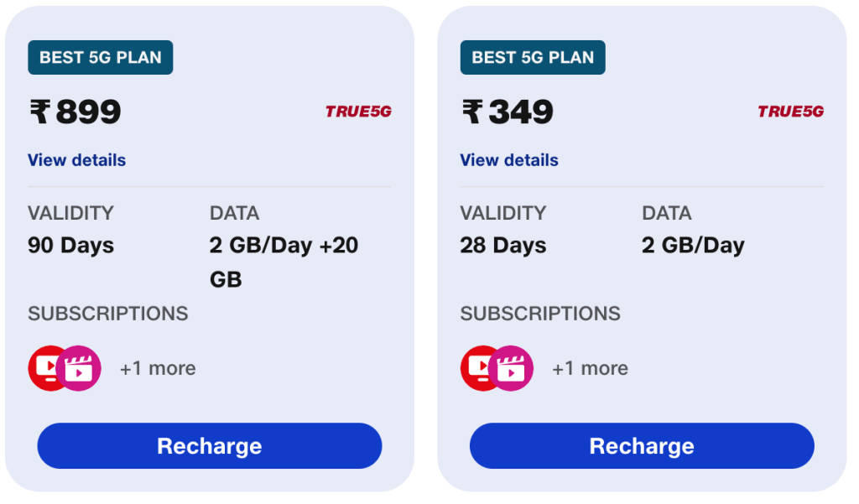Image resolution: width=859 pixels, height=504 pixels.
Task: Click '2 GB/Day +20 GB' data value
Action: click(x=284, y=262)
